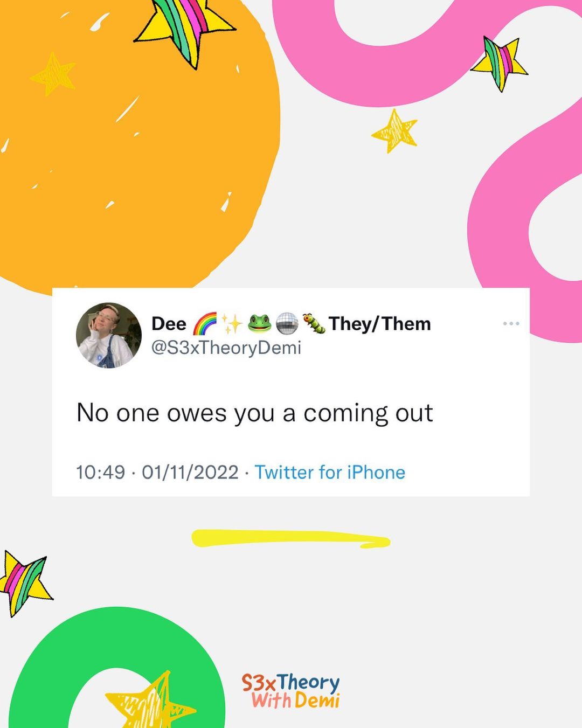Click the rainbow emoji in display name
Screen dimensions: 582x728
(205, 323)
